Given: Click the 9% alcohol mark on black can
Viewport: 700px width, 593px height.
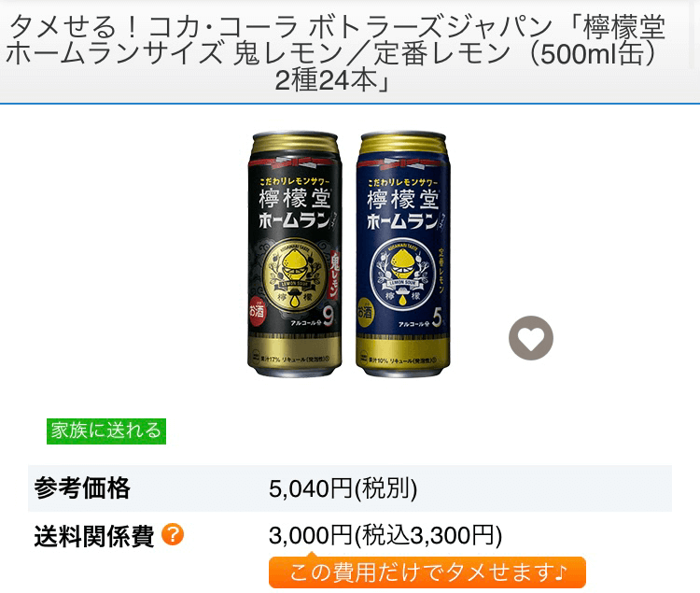Looking at the screenshot, I should (329, 318).
